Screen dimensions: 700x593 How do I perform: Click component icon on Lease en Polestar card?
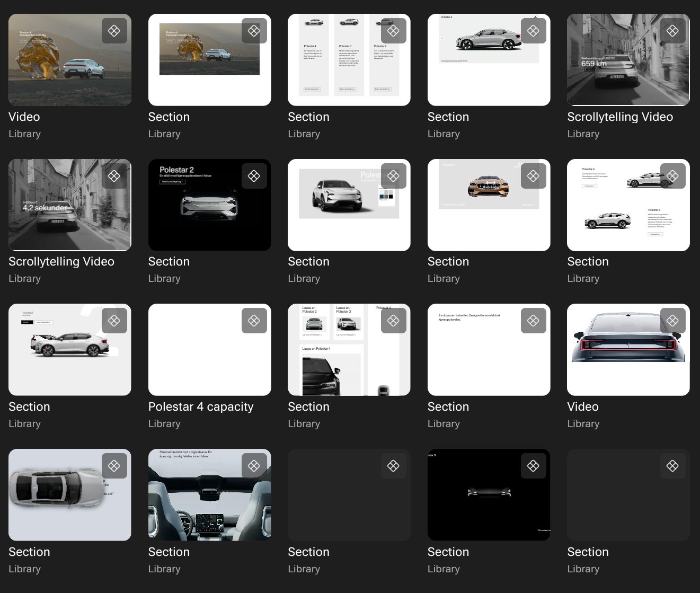point(394,321)
